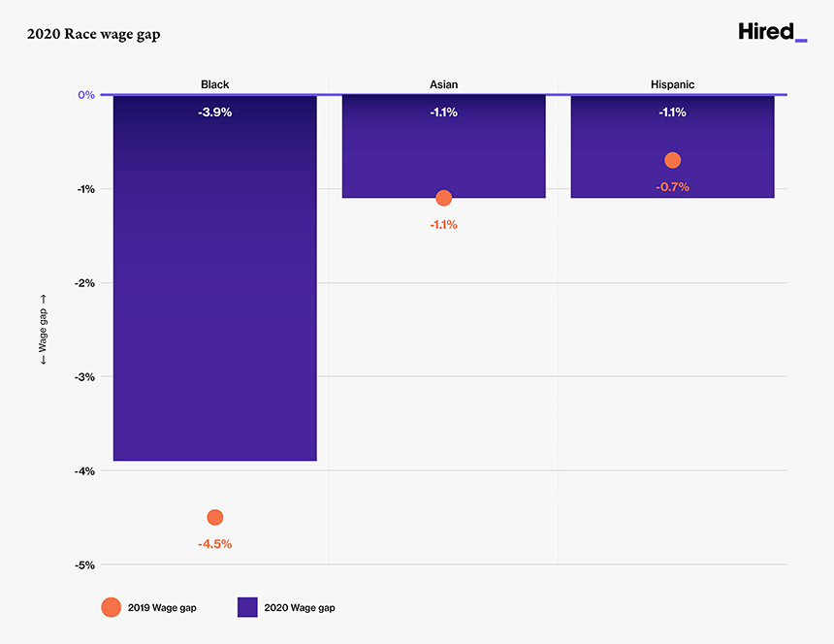The width and height of the screenshot is (834, 644).
Task: Click the -4.5% orange data label
Action: [215, 544]
